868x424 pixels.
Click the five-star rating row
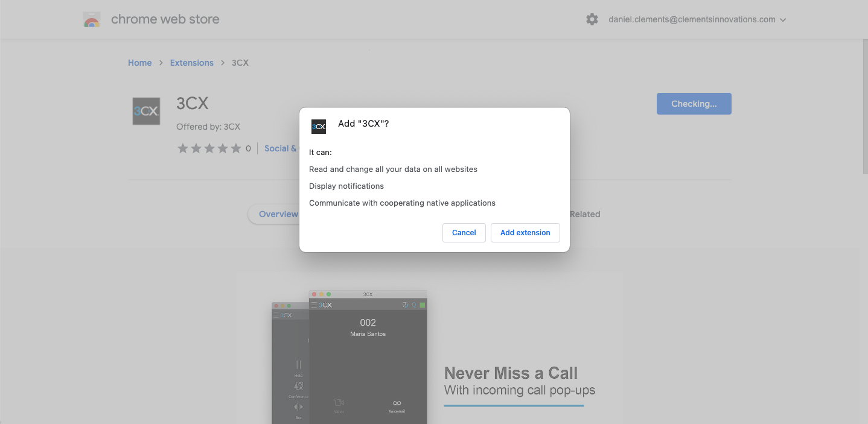[x=209, y=148]
